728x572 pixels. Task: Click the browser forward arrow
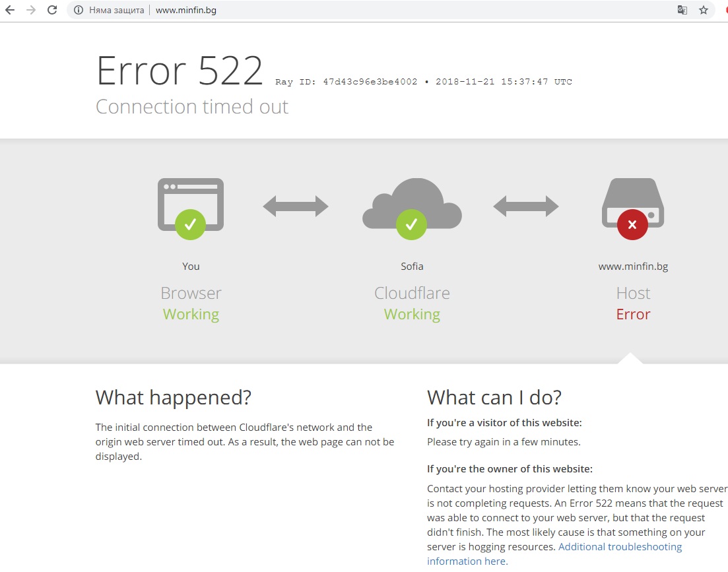pyautogui.click(x=31, y=10)
